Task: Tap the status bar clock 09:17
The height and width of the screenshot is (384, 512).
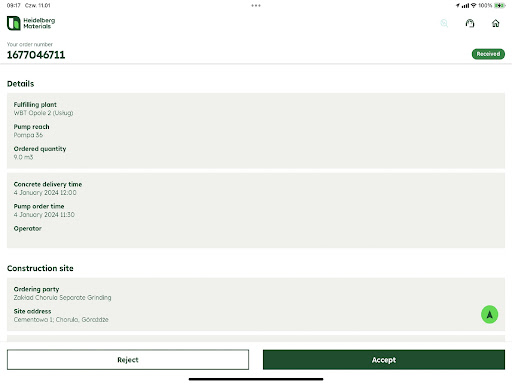Action: coord(14,5)
